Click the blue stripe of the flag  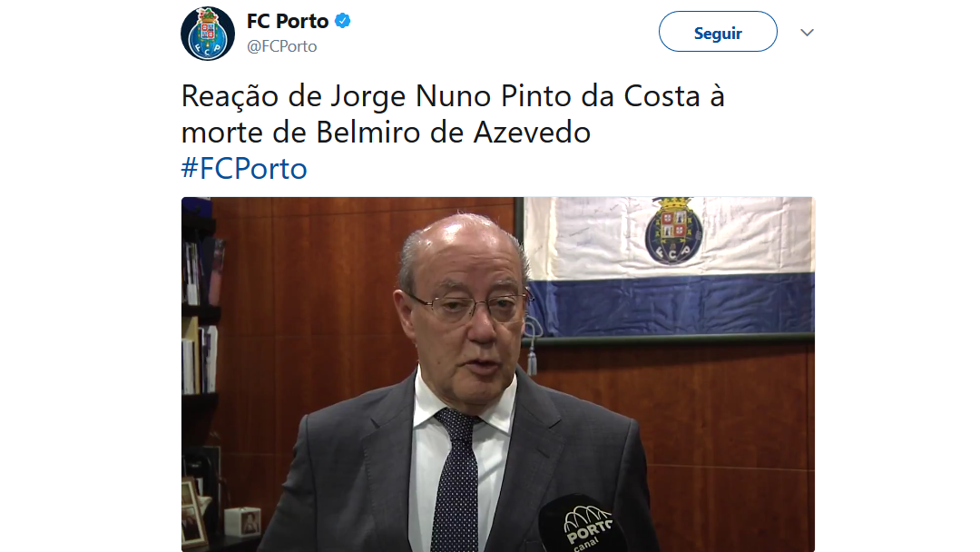click(x=671, y=304)
